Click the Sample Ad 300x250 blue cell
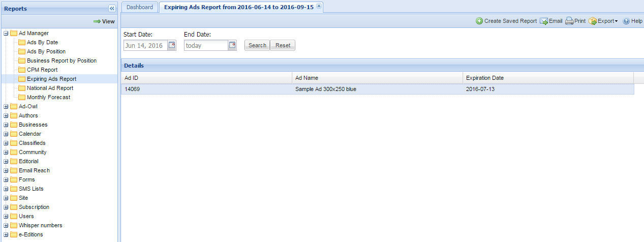This screenshot has height=242, width=644. [377, 89]
